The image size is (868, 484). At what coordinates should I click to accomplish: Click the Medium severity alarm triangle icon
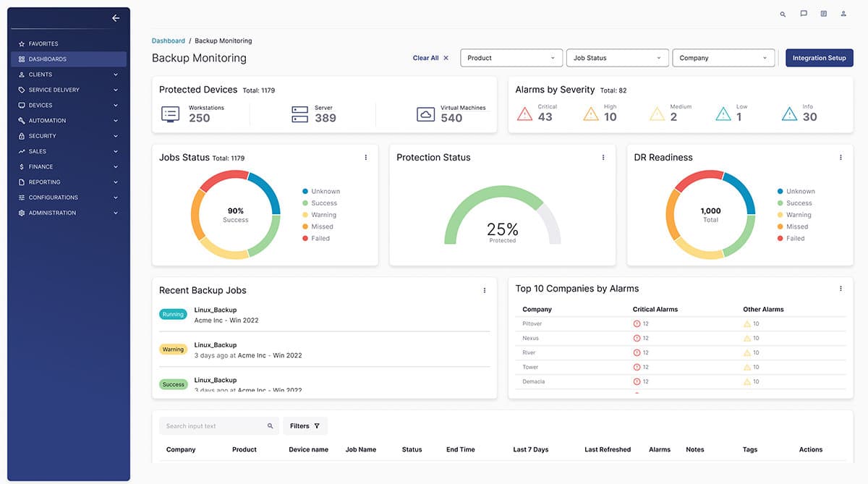[x=657, y=114]
